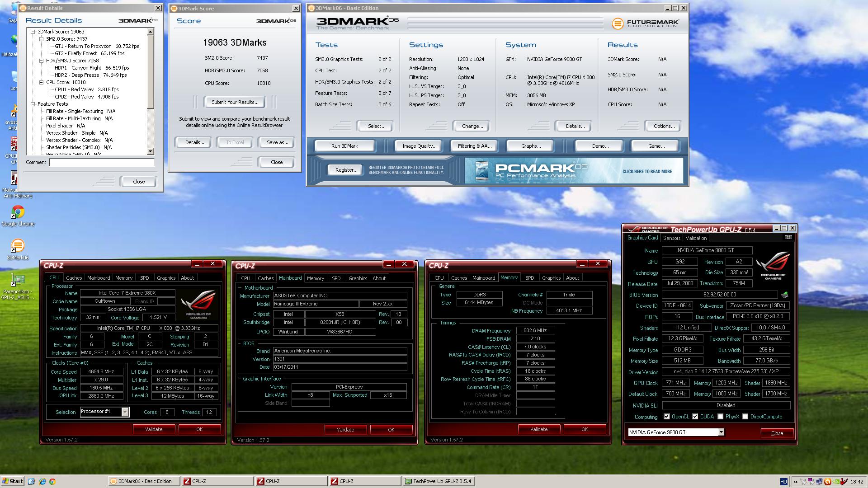The width and height of the screenshot is (868, 488).
Task: Click the BIOS save chip icon
Action: 785,295
